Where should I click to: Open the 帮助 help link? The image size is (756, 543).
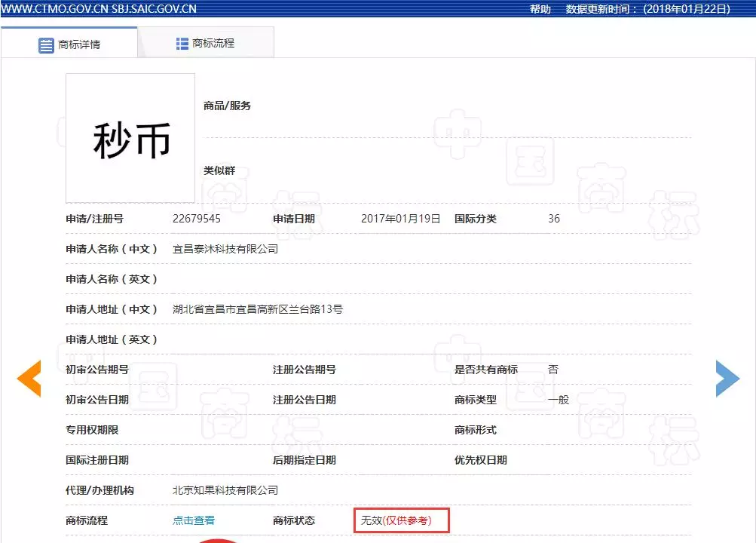(540, 9)
